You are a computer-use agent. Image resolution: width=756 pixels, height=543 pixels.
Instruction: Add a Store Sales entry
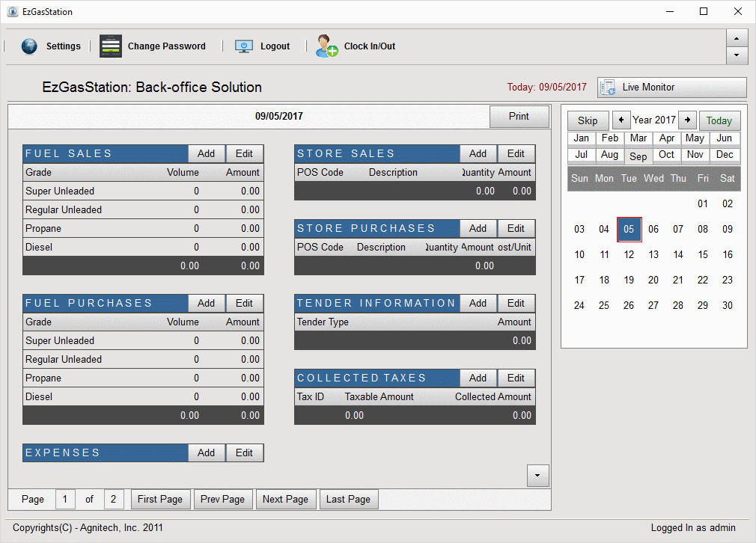tap(478, 153)
